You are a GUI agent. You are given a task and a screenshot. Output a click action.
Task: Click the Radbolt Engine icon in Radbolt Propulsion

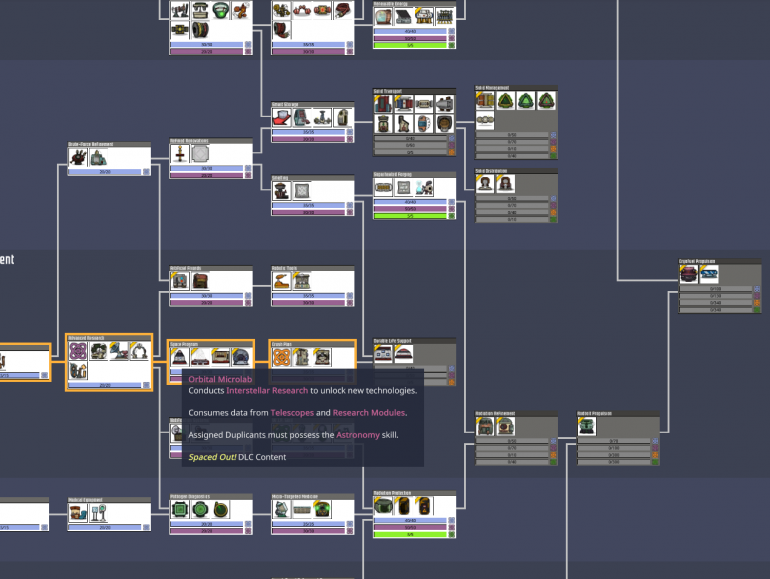(587, 427)
